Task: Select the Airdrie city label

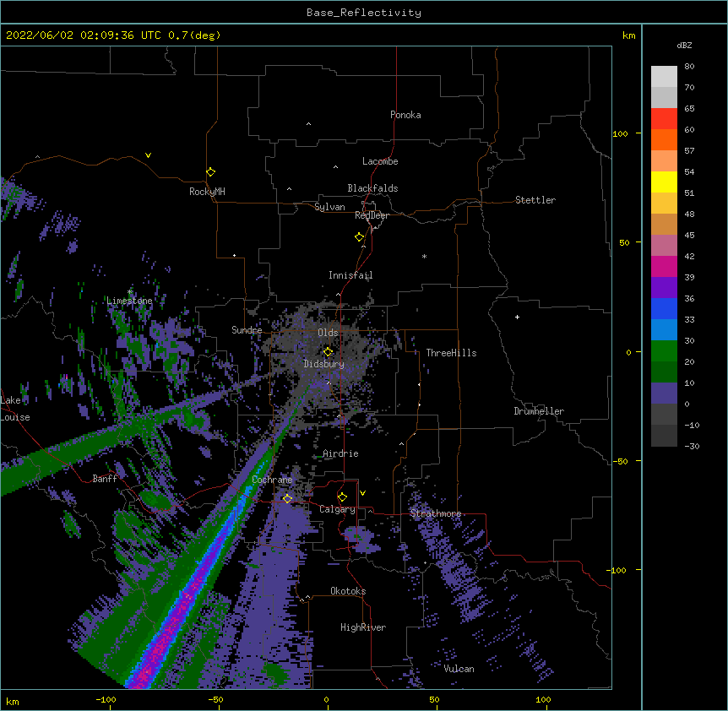Action: point(340,453)
